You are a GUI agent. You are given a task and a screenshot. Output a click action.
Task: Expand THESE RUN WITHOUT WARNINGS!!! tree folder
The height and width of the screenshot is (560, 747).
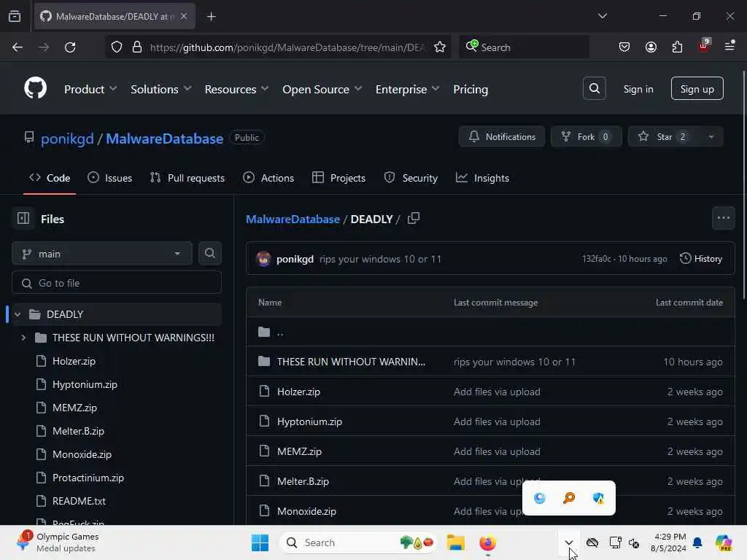23,338
